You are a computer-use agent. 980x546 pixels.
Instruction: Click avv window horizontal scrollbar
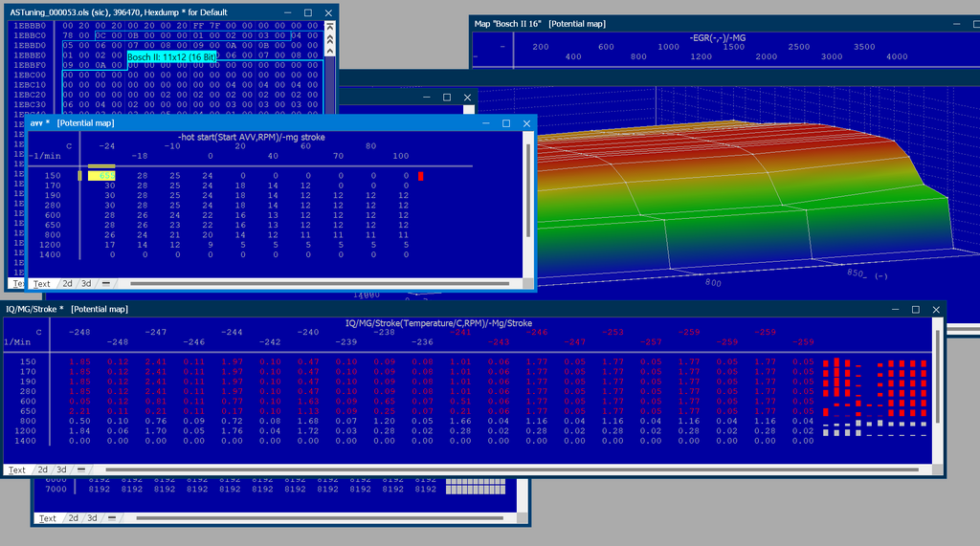(x=320, y=284)
